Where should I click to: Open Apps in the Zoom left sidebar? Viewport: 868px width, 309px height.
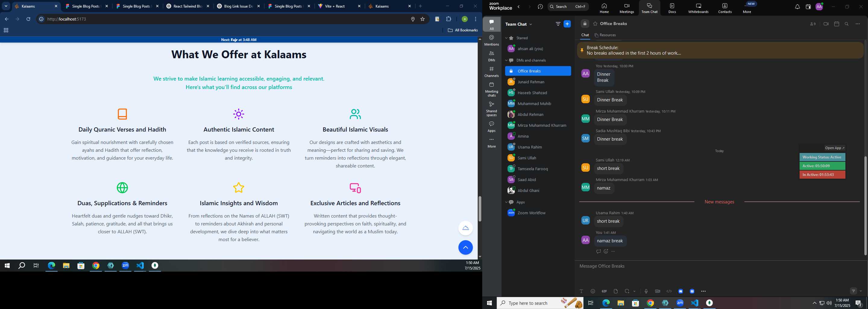tap(492, 127)
